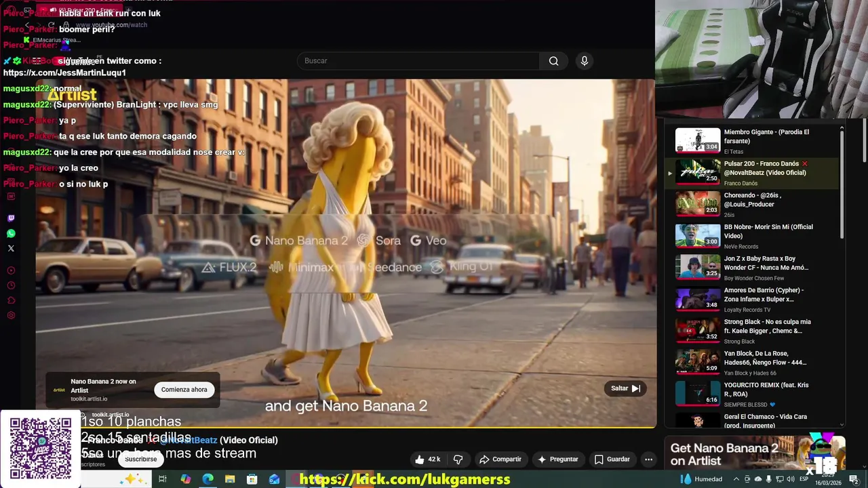868x488 pixels.
Task: Click 'BB Nobre- Morir Sin Mi' title
Action: [768, 231]
